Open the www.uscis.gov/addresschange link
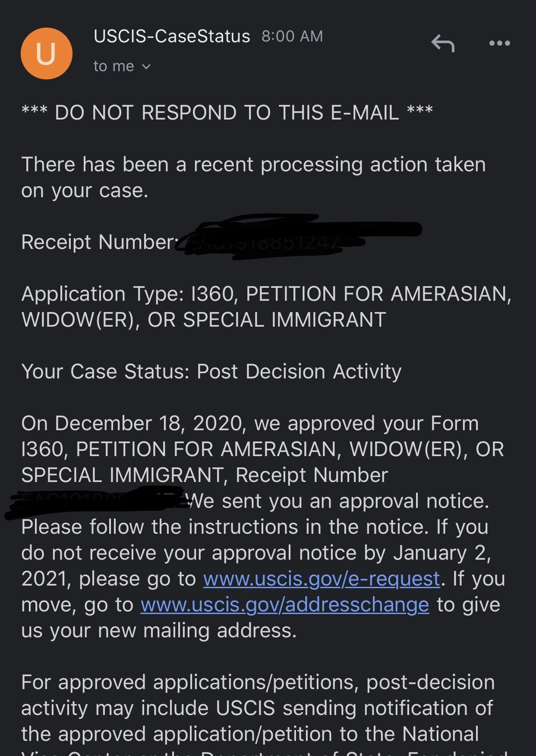Viewport: 536px width, 756px height. click(285, 605)
